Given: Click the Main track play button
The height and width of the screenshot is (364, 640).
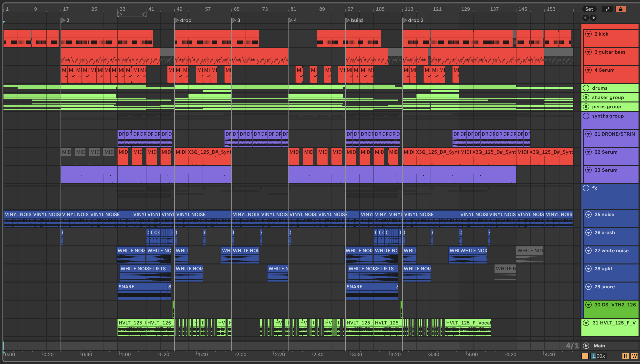Looking at the screenshot, I should [x=586, y=345].
